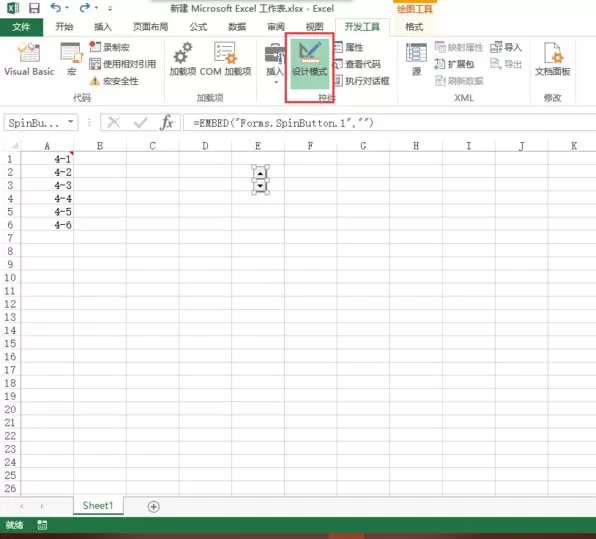Select cell with 4-2

pos(47,172)
